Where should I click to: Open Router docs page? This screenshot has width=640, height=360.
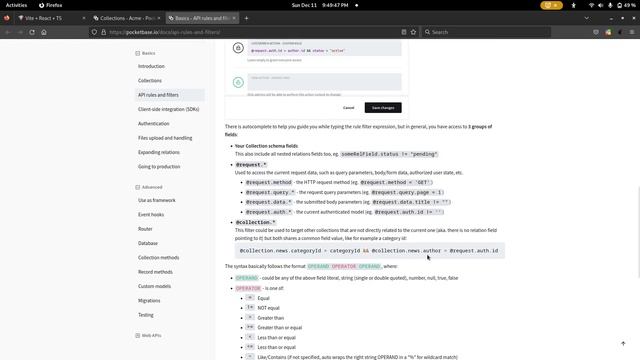145,229
